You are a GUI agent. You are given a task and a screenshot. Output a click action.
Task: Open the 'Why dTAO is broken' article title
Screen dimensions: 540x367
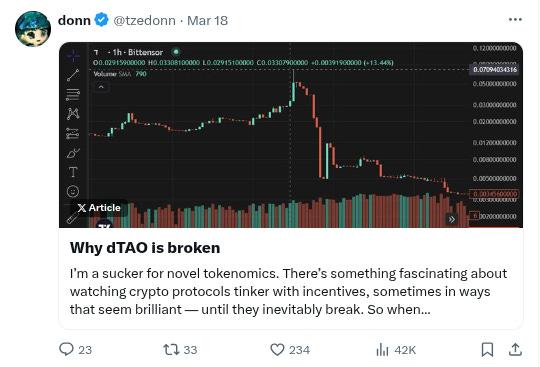(x=145, y=248)
